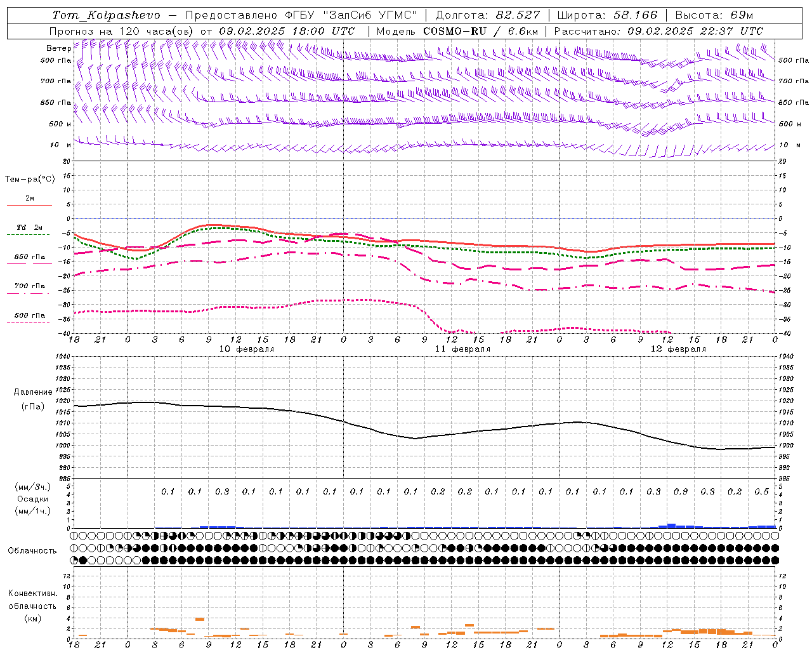Viewport: 812px width, 650px height.
Task: Click the "Конвективн." convective cloud label
Action: pos(32,594)
